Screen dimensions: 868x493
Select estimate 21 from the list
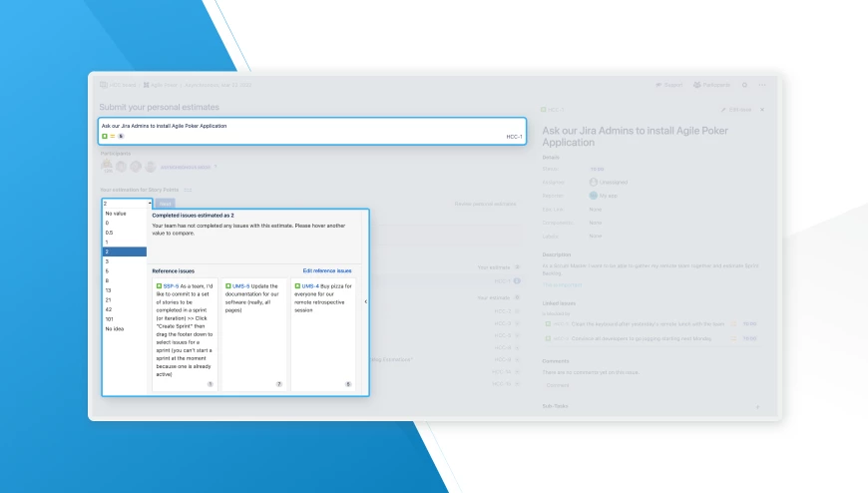[125, 299]
